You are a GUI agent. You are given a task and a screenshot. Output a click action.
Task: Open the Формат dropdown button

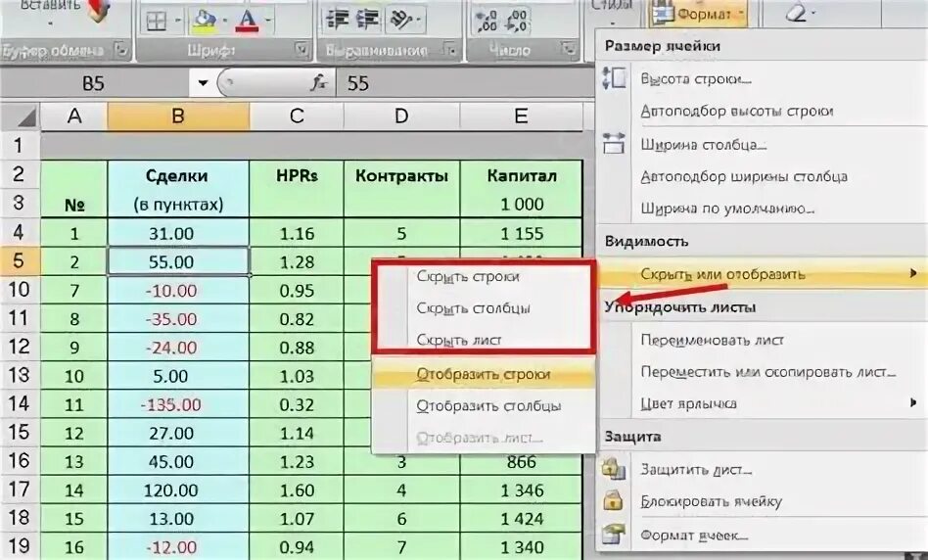tap(699, 13)
